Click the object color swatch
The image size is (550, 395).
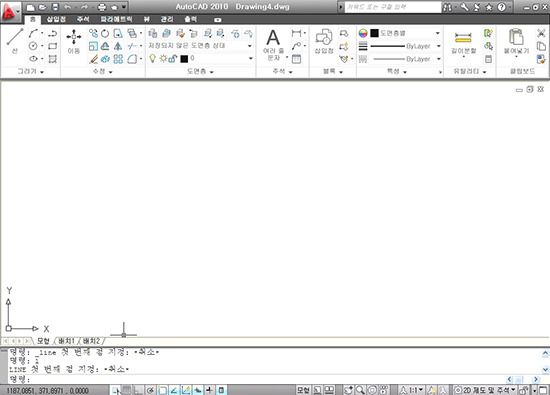point(375,33)
